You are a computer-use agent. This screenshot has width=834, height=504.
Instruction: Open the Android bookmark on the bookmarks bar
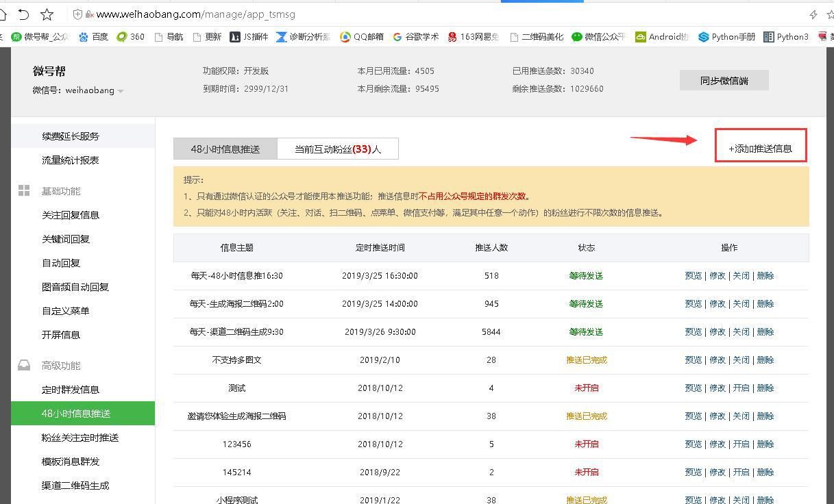(660, 37)
